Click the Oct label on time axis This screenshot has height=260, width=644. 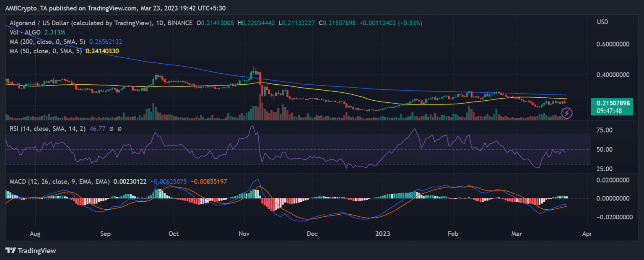(x=173, y=234)
